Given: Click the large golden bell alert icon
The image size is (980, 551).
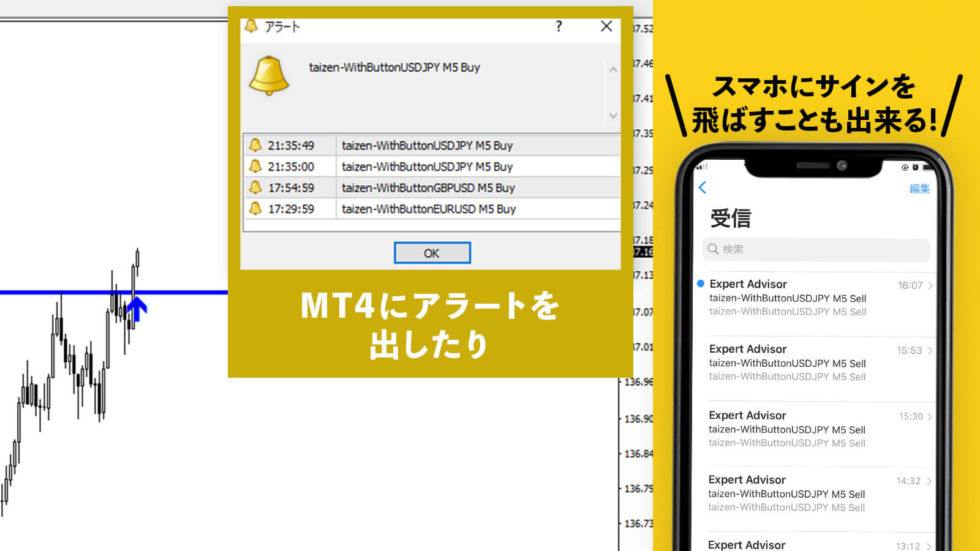Looking at the screenshot, I should [x=269, y=75].
